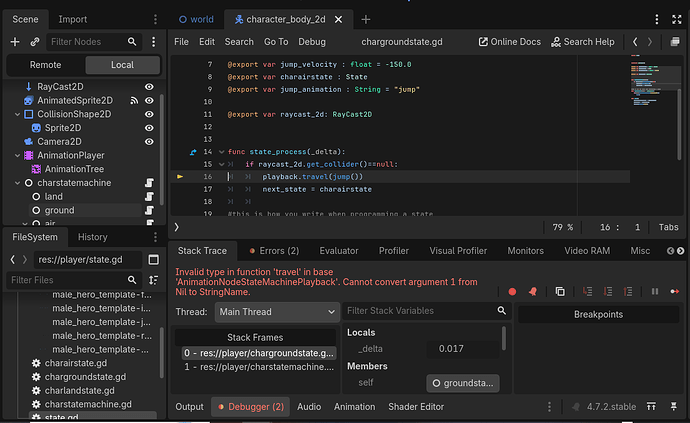The width and height of the screenshot is (690, 423).
Task: Collapse the AnimationPlayer tree node
Action: tap(18, 155)
